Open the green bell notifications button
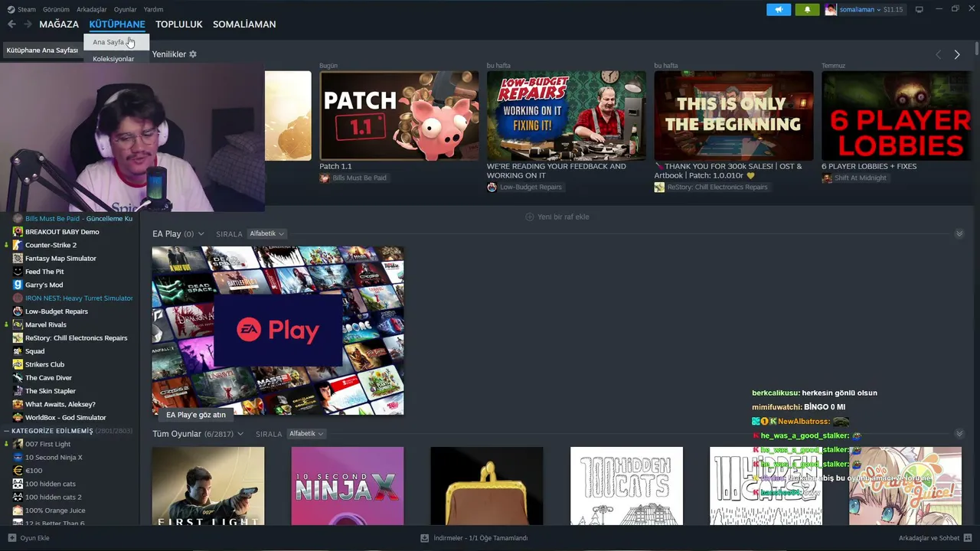 click(807, 9)
